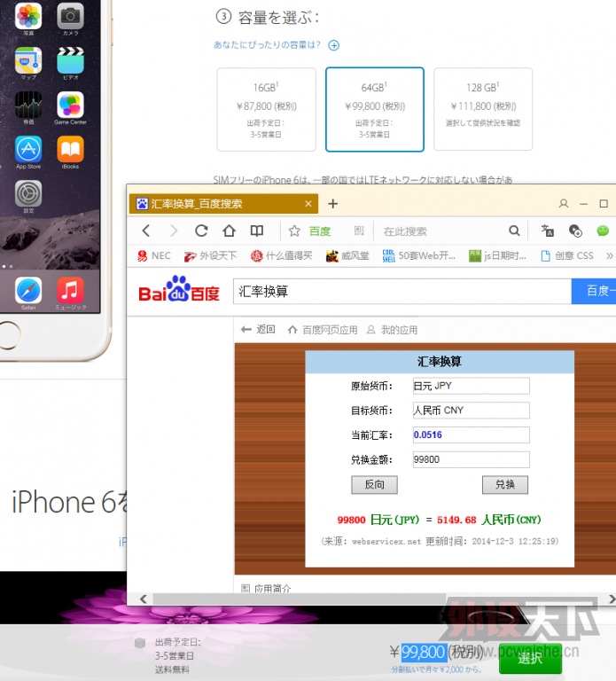
Task: Open a new browser tab with plus
Action: (x=333, y=204)
